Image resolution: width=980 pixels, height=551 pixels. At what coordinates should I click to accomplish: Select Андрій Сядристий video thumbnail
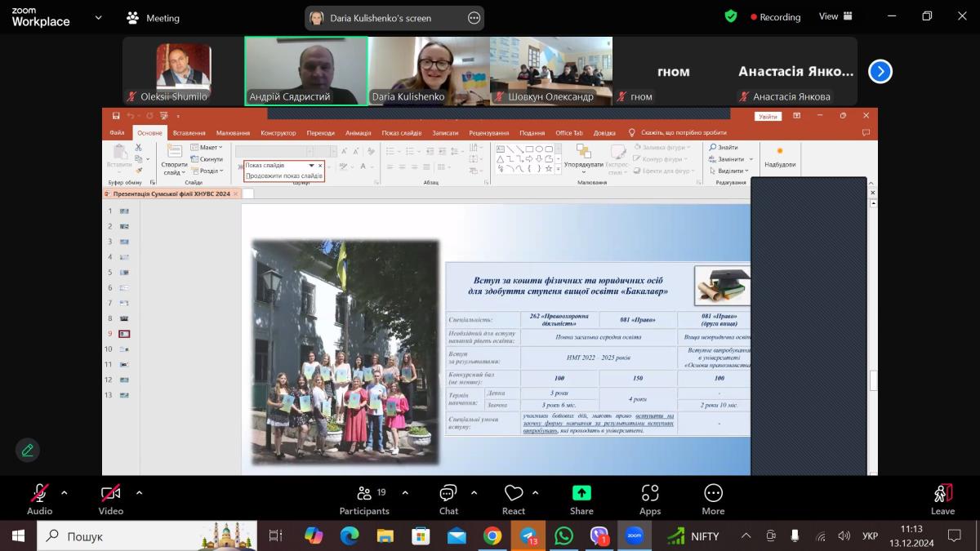tap(306, 71)
